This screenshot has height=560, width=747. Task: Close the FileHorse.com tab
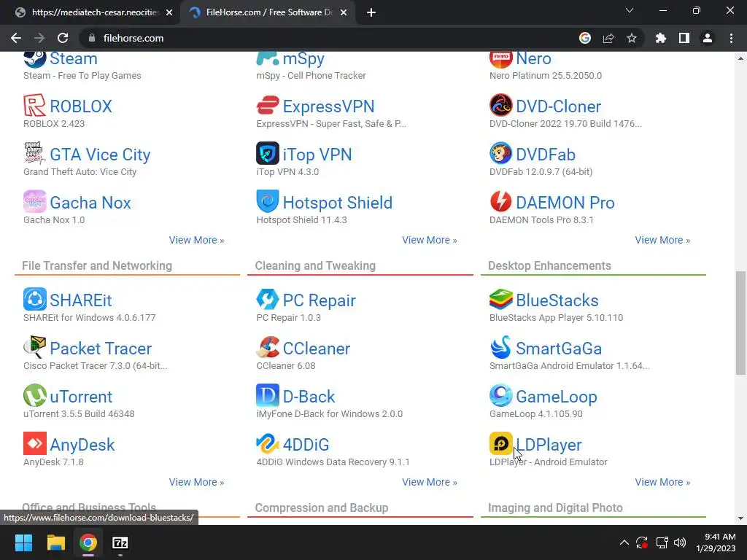pos(344,12)
